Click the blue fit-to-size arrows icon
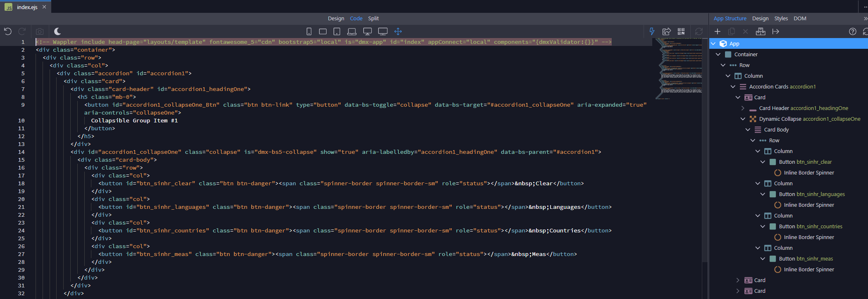This screenshot has height=299, width=868. click(398, 31)
